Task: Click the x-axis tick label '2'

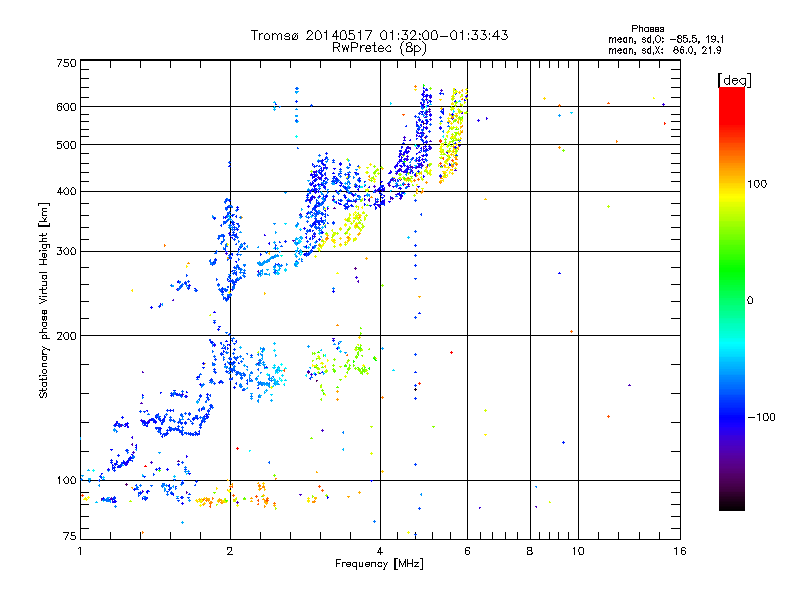Action: [230, 551]
